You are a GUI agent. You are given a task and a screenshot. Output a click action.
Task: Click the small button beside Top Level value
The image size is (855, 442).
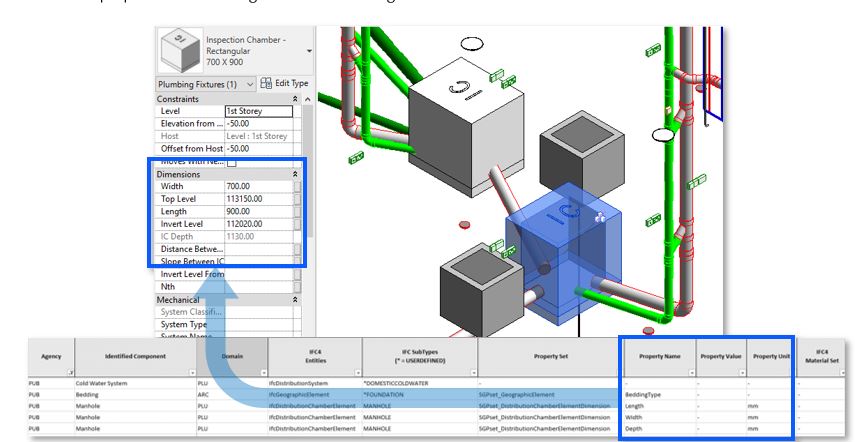click(x=297, y=199)
